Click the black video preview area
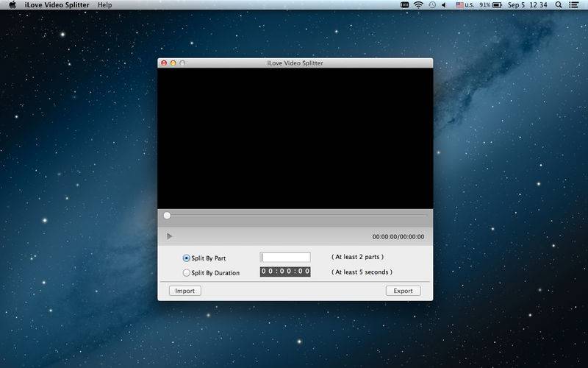 pyautogui.click(x=295, y=138)
